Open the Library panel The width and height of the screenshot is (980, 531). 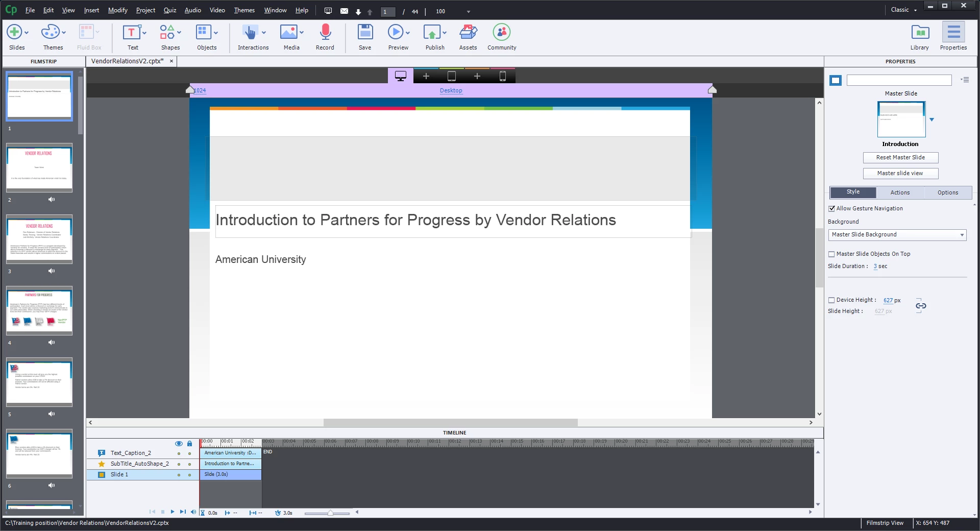click(920, 32)
